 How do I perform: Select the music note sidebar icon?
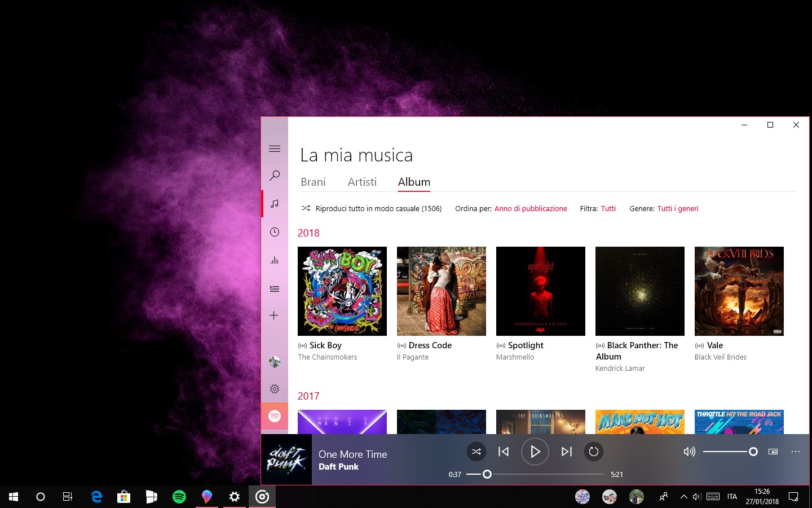[x=275, y=203]
